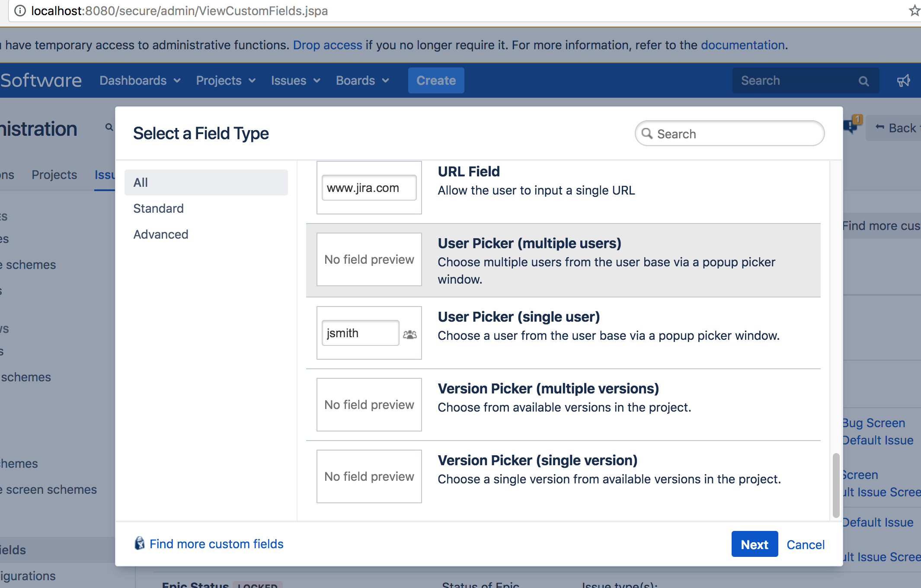Open the user picker popup next to jsmith field
Viewport: 921px width, 588px height.
(x=409, y=333)
